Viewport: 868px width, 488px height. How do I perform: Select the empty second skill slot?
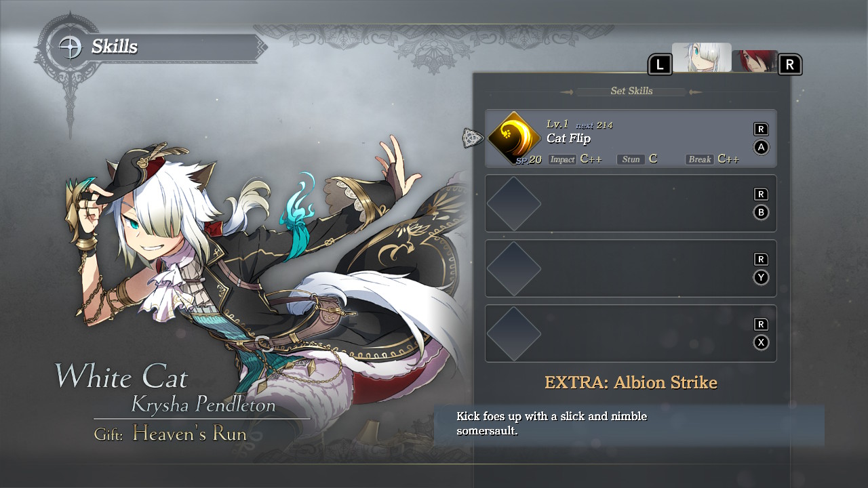pos(631,203)
